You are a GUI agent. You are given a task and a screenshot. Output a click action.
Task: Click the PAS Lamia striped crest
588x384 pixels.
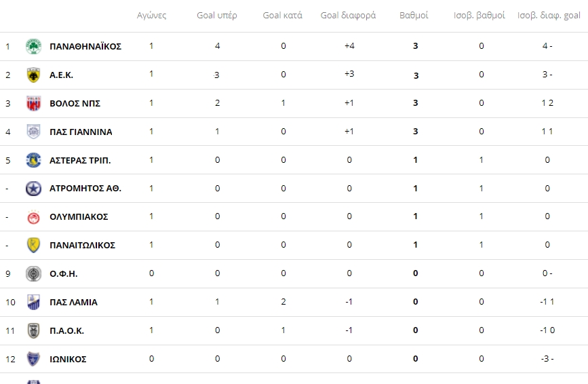(x=33, y=303)
